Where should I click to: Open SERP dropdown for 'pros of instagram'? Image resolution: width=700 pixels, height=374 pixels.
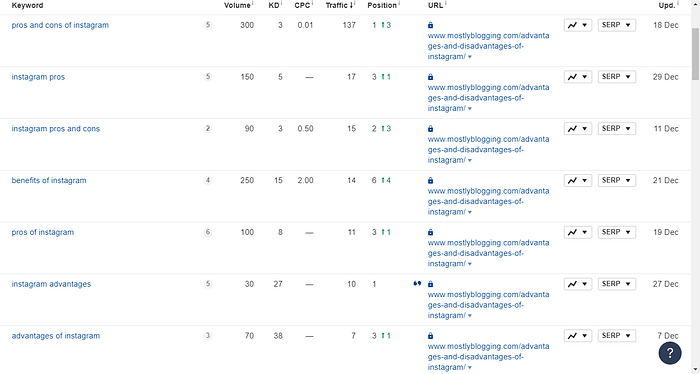tap(617, 232)
